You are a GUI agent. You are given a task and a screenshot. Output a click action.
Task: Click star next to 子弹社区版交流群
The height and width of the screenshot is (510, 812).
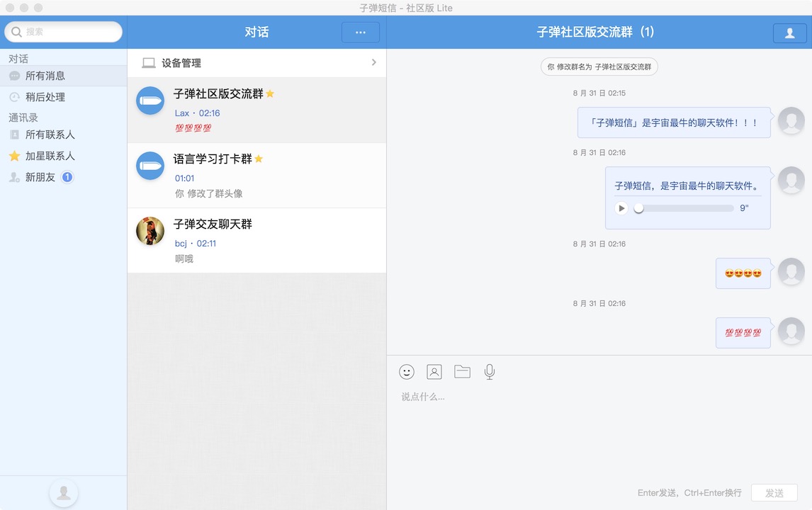[x=270, y=93]
